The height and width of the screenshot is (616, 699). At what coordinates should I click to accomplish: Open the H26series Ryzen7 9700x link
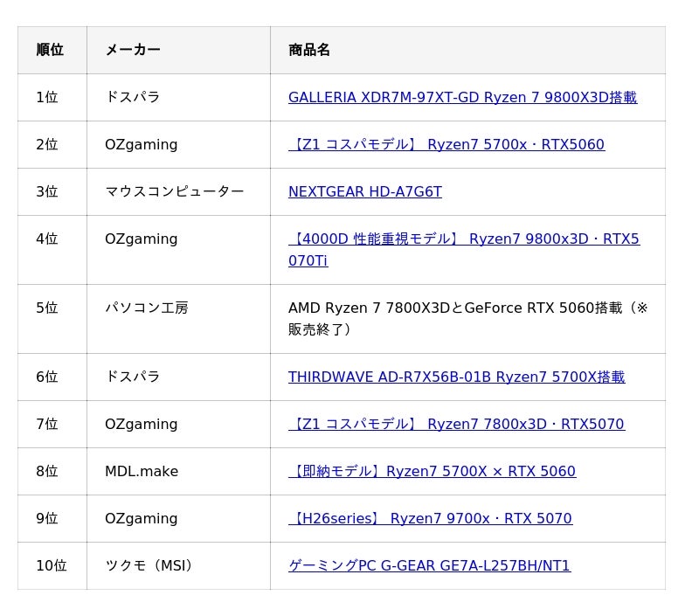pos(430,519)
